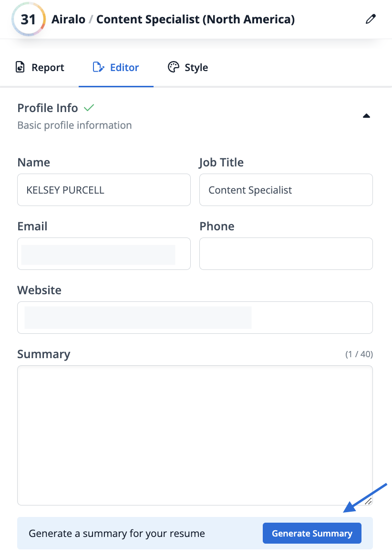The image size is (392, 557).
Task: Switch to the Report tab
Action: pos(40,67)
